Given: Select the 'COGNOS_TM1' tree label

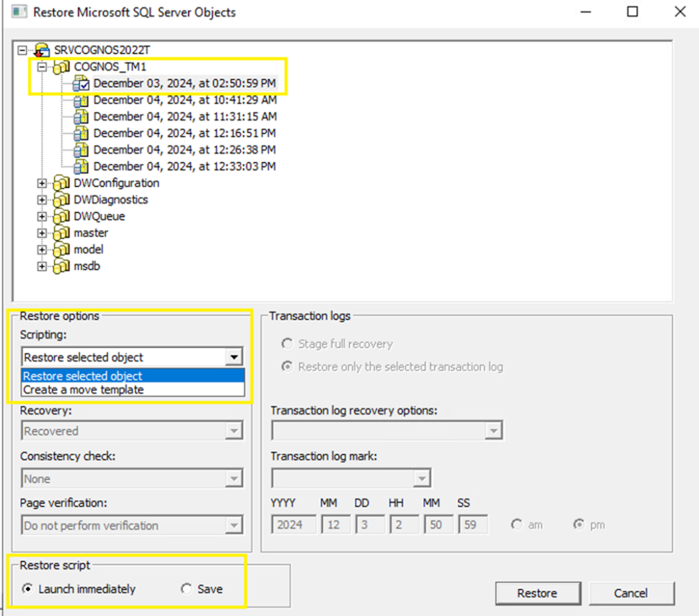Looking at the screenshot, I should (x=110, y=67).
